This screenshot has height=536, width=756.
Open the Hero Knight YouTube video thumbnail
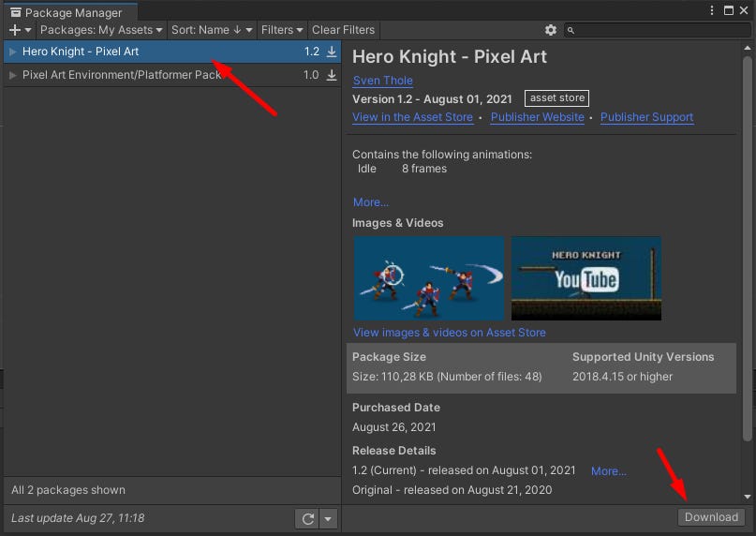586,278
